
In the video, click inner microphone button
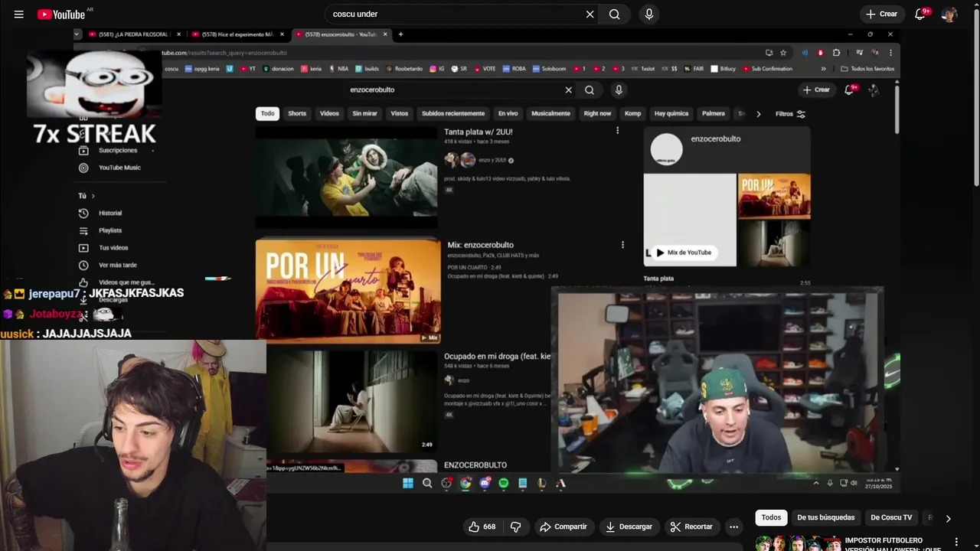pos(619,90)
